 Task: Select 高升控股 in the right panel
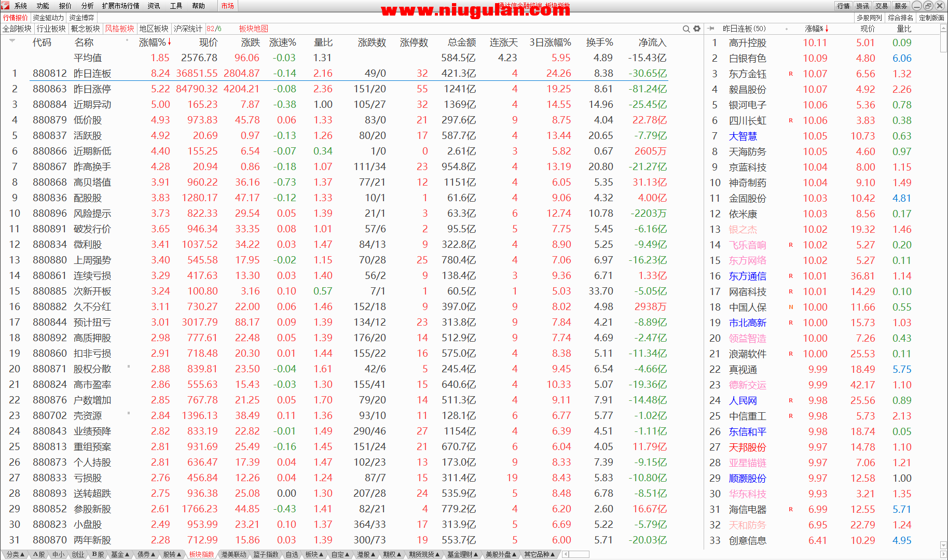tap(747, 43)
